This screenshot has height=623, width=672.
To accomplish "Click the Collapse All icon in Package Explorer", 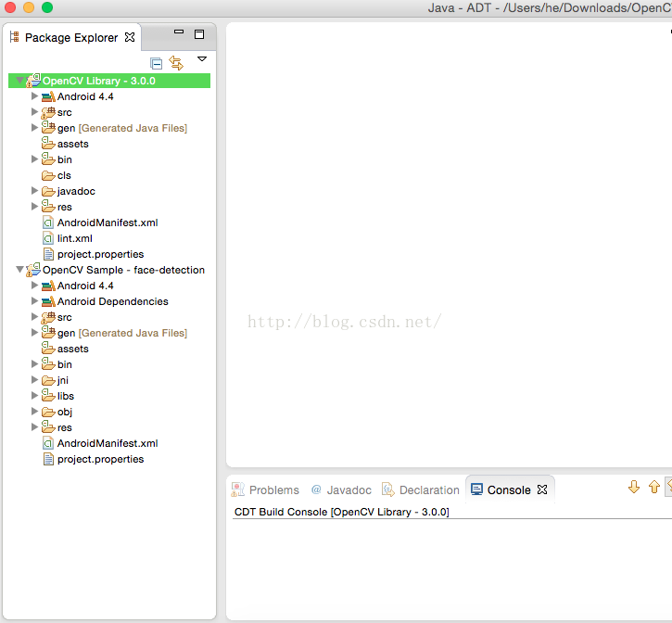I will (x=156, y=63).
